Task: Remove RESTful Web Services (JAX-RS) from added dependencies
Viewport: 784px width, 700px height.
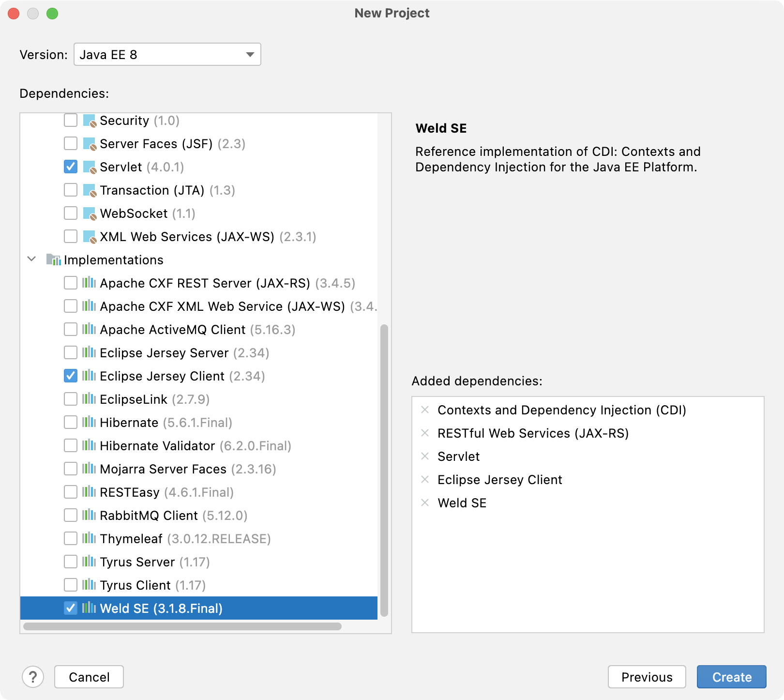Action: point(425,433)
